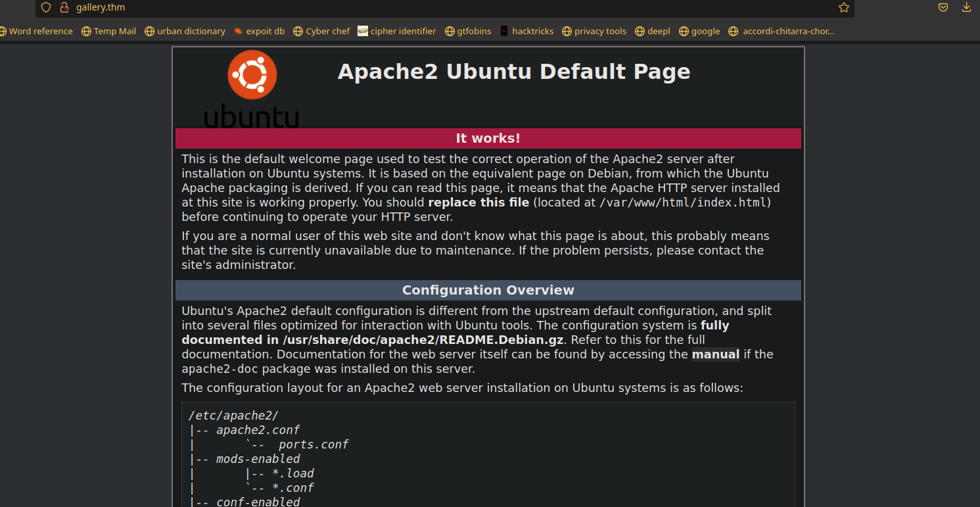Open the privacy tools bookmark

tap(594, 31)
